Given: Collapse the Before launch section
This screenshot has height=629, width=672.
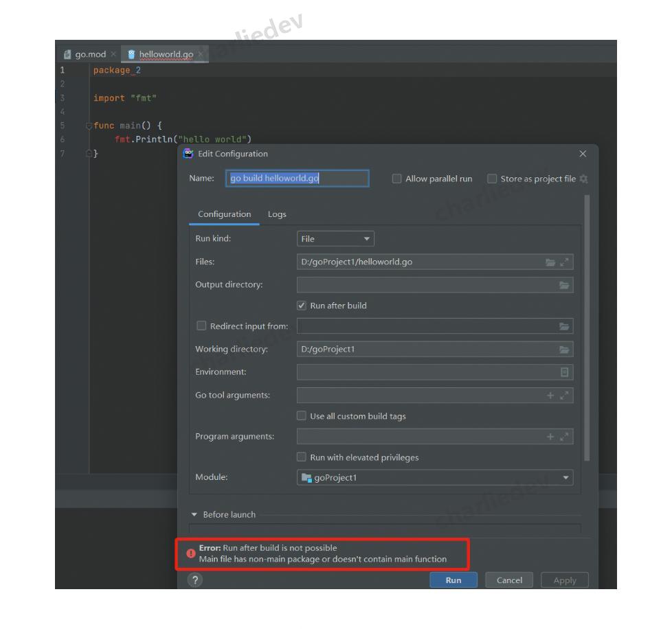Looking at the screenshot, I should (x=194, y=514).
